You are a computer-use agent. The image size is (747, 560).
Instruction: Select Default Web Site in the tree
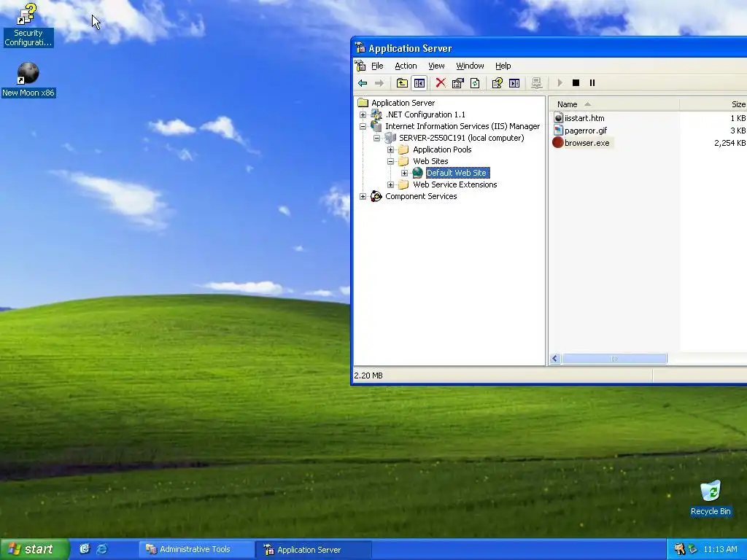[x=457, y=173]
